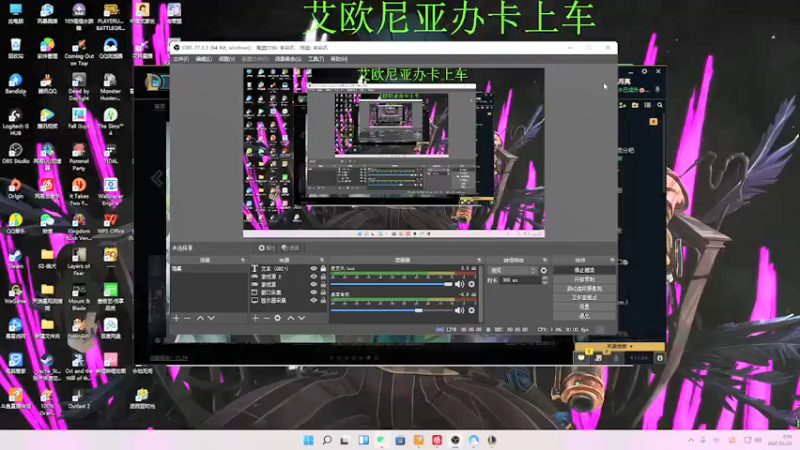Toggle visibility of the 文本 (GDI+) source
The width and height of the screenshot is (800, 450).
[314, 268]
